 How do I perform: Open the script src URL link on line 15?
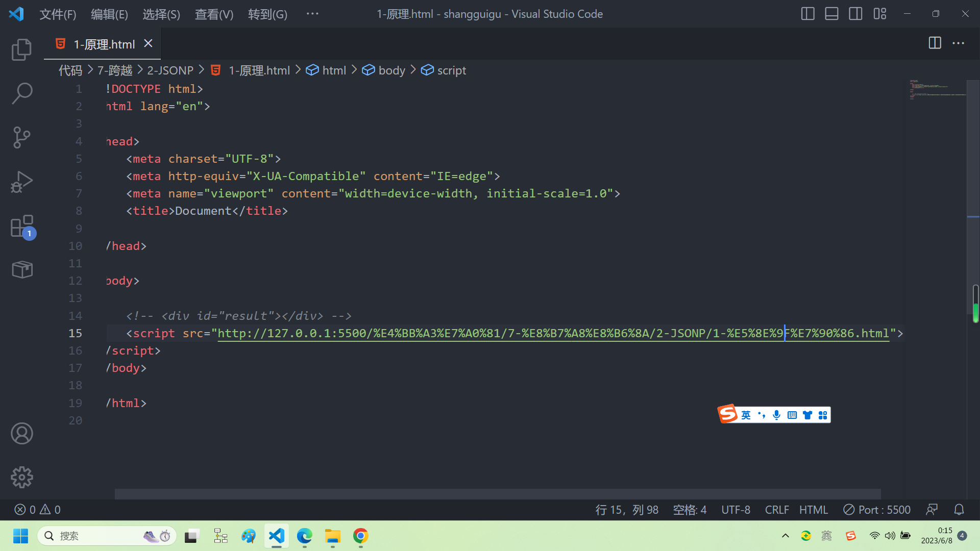(x=553, y=333)
